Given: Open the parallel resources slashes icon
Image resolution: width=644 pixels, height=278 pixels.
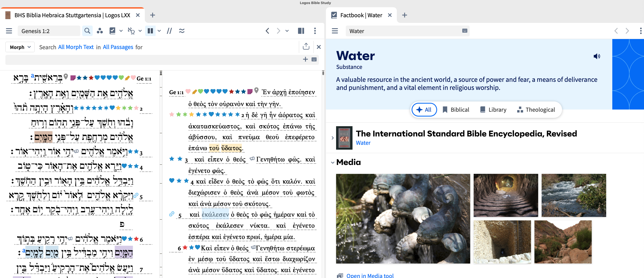Looking at the screenshot, I should pos(169,31).
